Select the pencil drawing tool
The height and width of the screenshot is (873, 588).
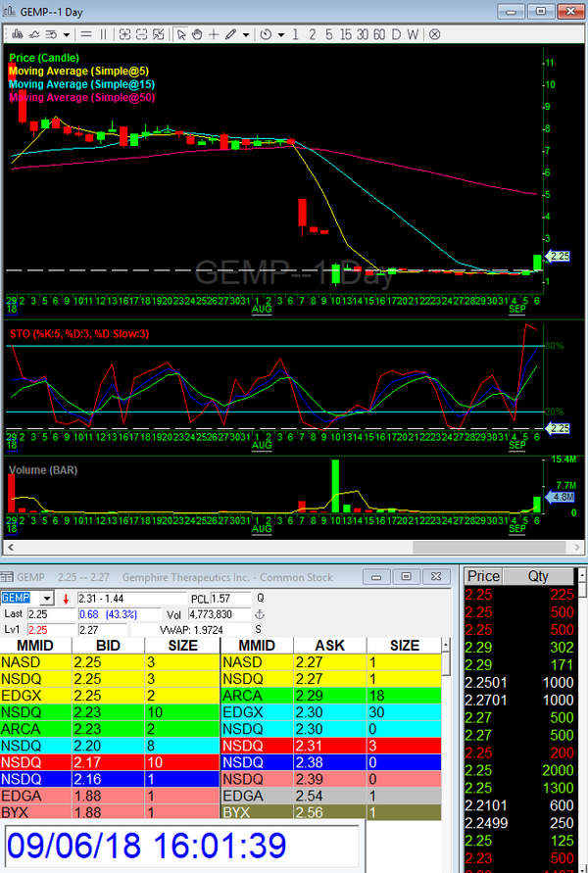point(230,34)
